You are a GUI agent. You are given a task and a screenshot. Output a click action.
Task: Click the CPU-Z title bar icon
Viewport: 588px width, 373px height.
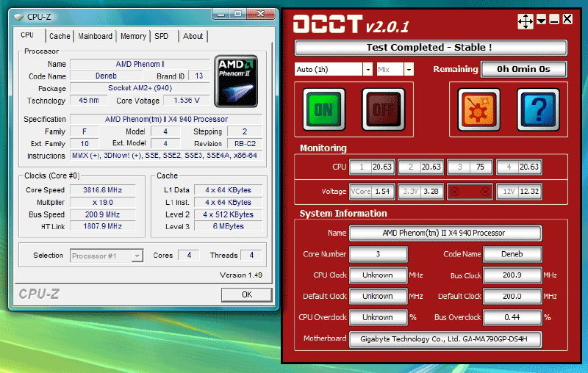[x=18, y=17]
